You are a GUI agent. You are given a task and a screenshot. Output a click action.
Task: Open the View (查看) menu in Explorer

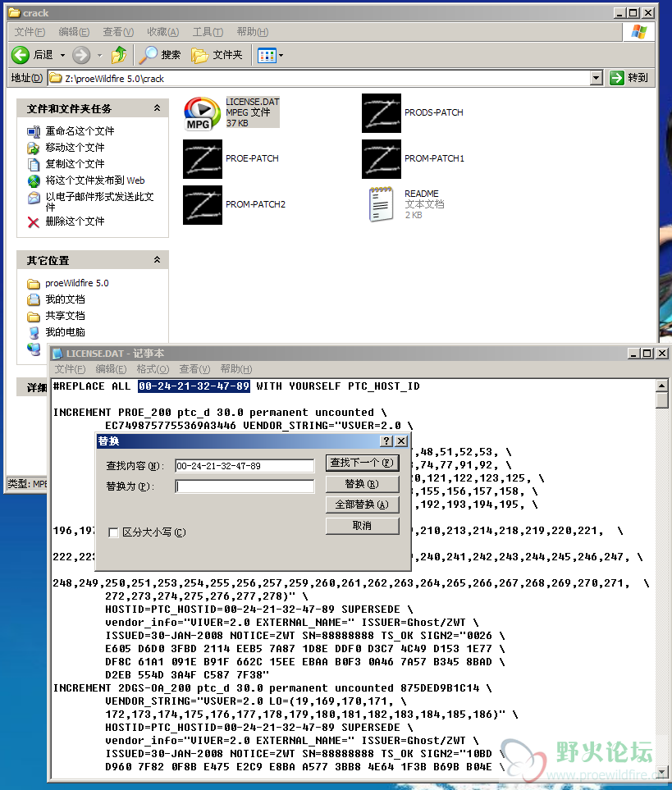click(118, 32)
